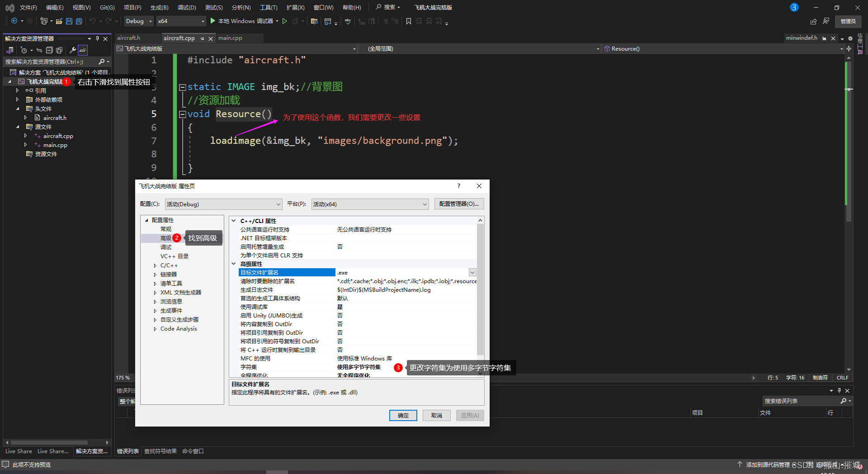This screenshot has height=474, width=868.
Task: Click the bookmark icon in the toolbar
Action: click(x=409, y=21)
